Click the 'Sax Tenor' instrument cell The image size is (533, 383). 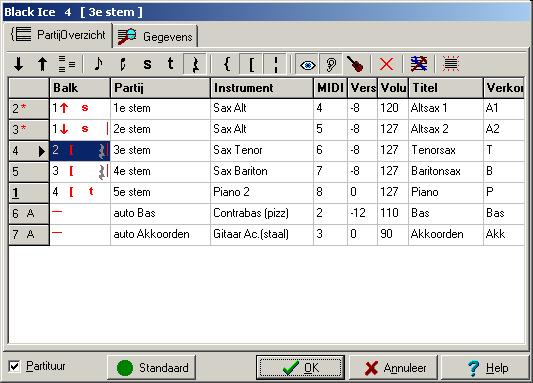262,151
